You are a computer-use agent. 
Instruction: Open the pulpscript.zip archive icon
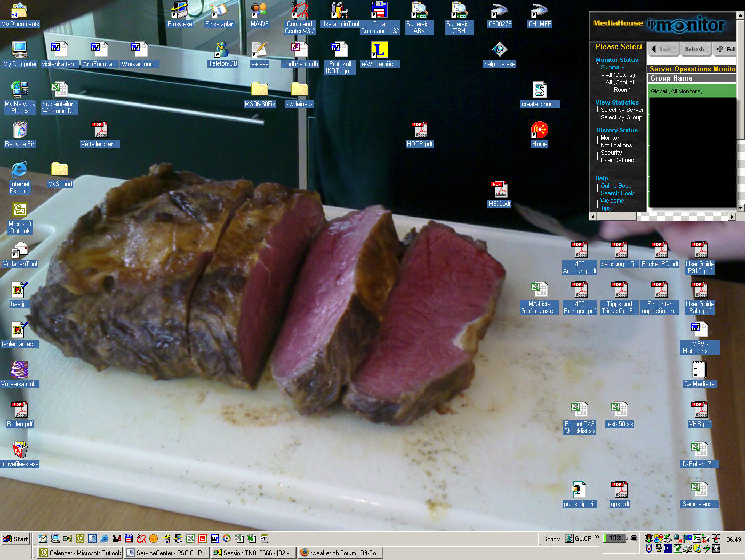(580, 491)
